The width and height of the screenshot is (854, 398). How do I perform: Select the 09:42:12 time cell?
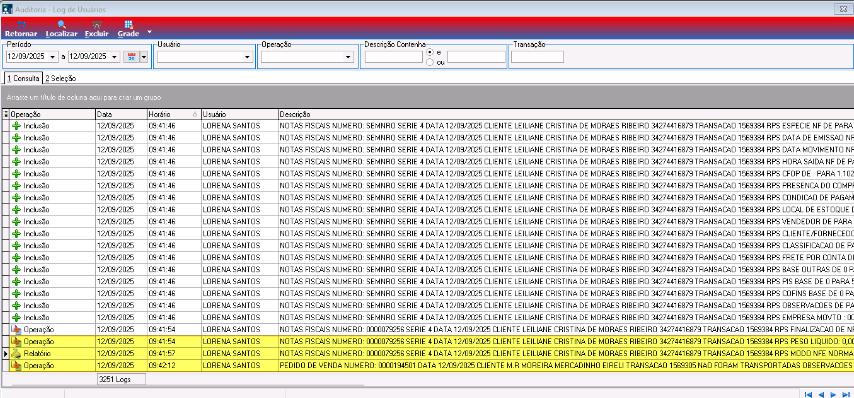pyautogui.click(x=174, y=365)
